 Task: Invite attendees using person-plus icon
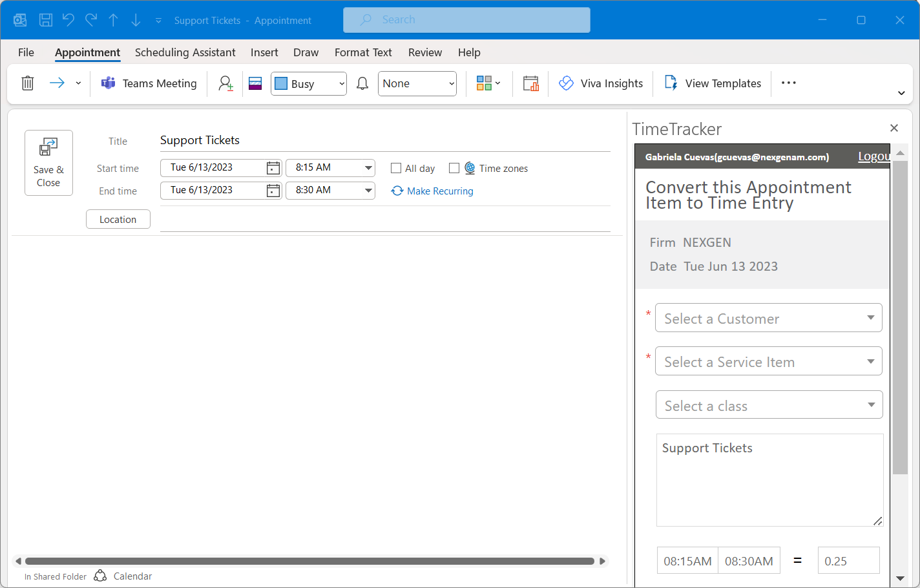pyautogui.click(x=225, y=83)
